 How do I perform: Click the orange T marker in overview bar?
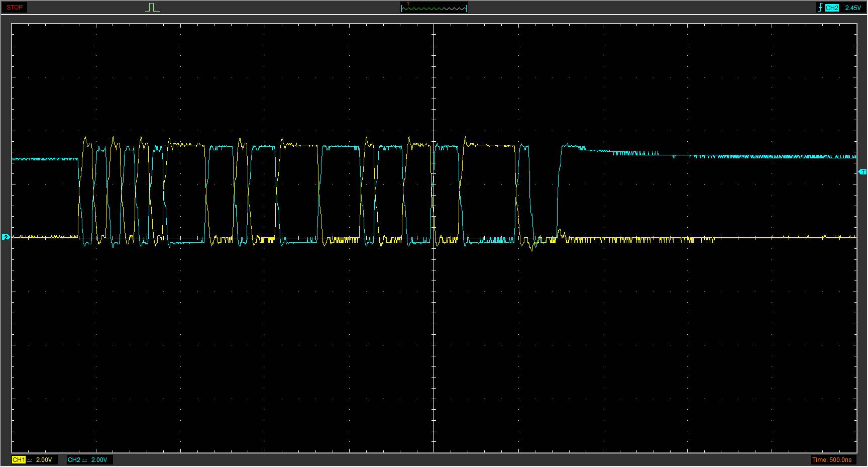[x=408, y=5]
